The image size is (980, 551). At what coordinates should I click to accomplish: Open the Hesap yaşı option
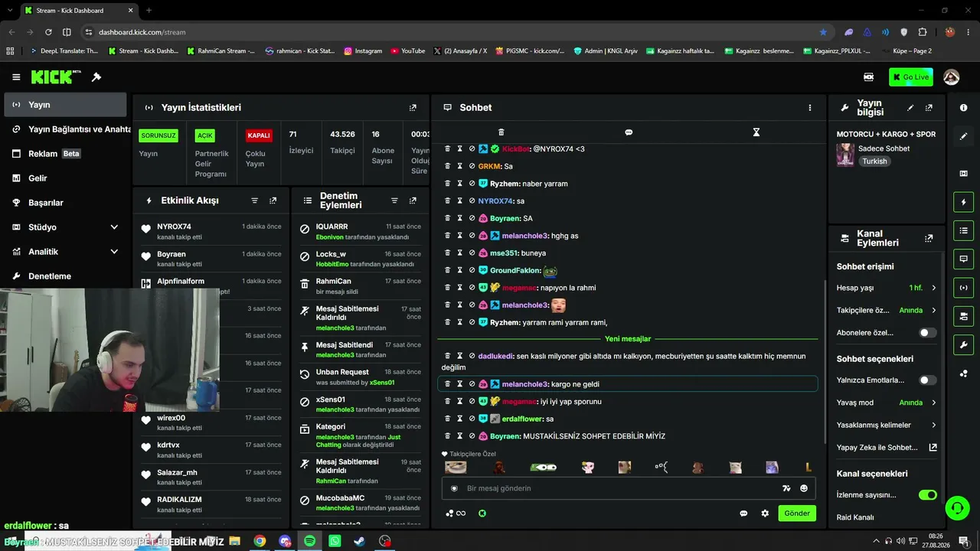coord(887,288)
